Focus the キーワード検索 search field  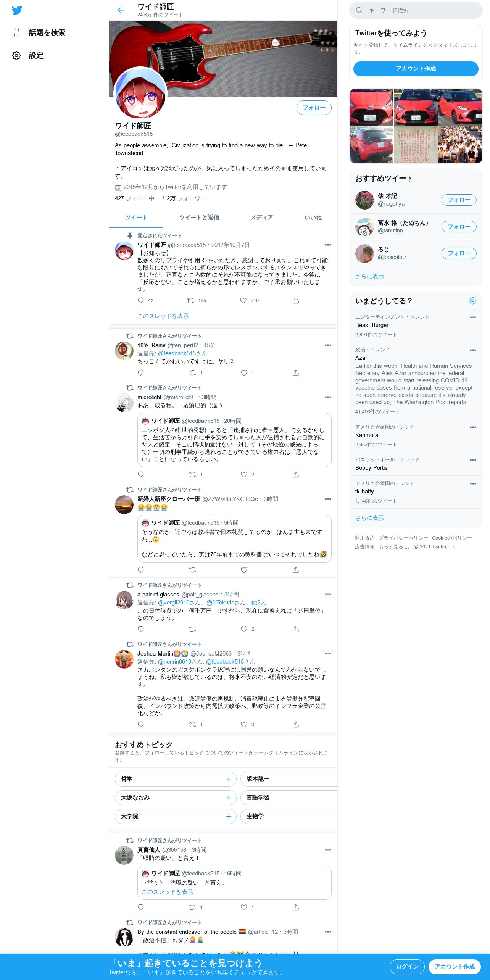coord(416,10)
